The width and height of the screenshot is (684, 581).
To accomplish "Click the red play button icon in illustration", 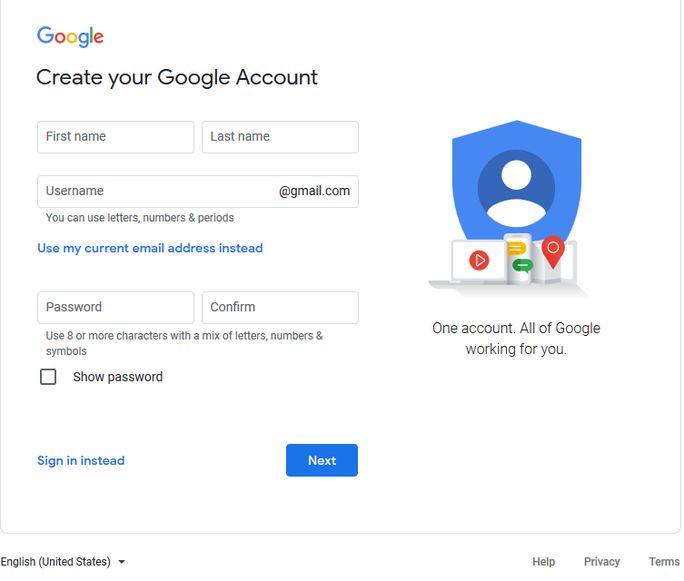I will pos(479,260).
